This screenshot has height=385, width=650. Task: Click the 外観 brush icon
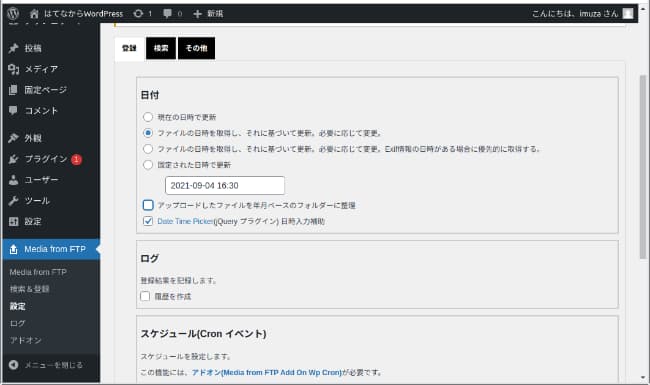(13, 138)
